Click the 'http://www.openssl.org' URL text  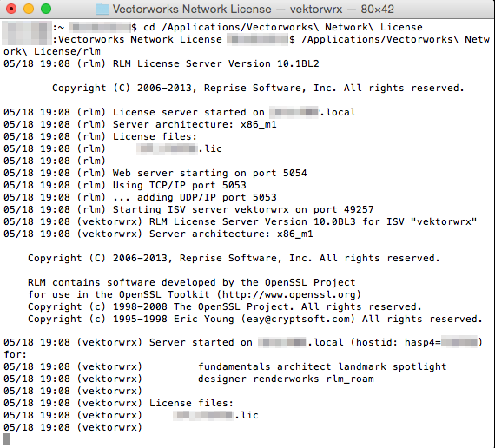288,294
